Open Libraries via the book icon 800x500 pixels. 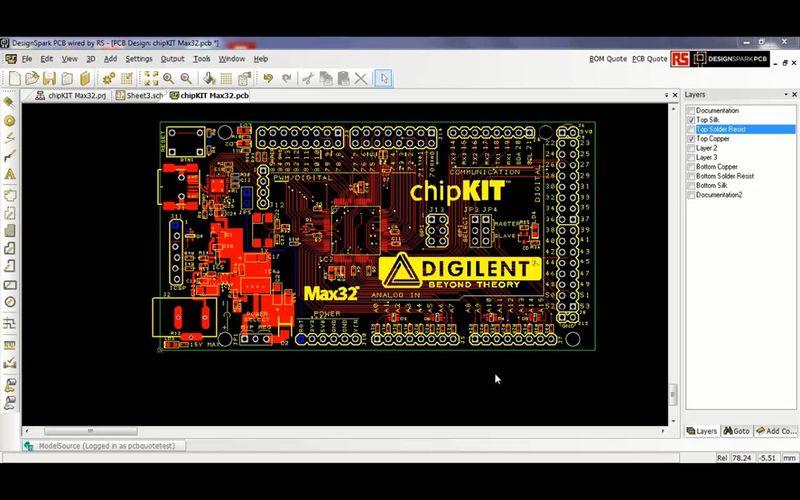coord(85,79)
